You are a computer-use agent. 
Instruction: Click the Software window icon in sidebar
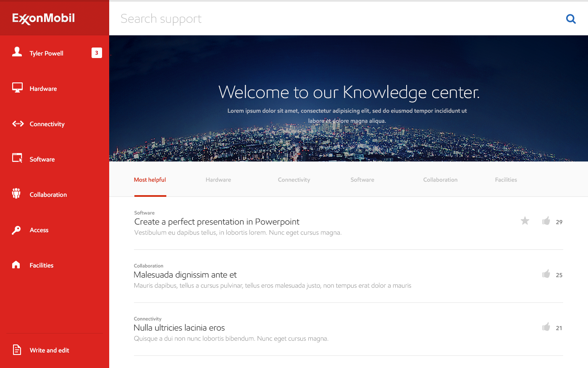[17, 158]
